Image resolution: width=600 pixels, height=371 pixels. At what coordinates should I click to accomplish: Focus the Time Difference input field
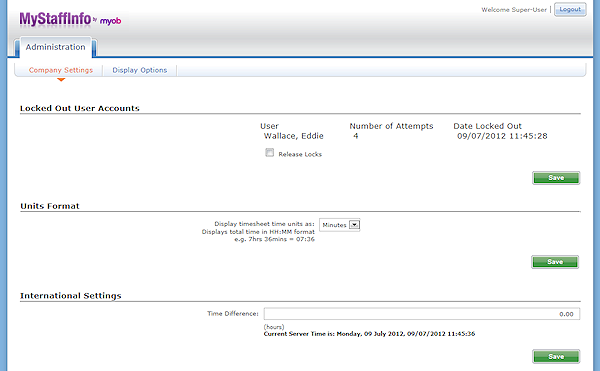point(422,314)
